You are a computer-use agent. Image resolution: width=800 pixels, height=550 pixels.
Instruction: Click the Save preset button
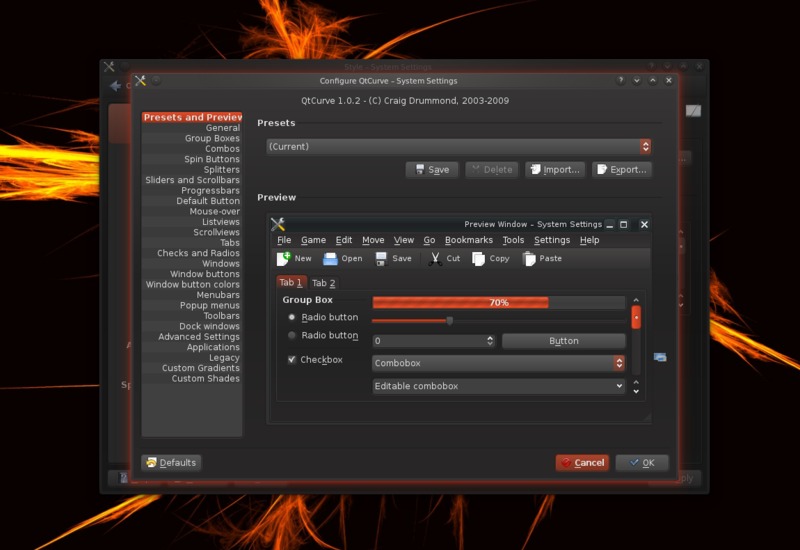pos(432,169)
